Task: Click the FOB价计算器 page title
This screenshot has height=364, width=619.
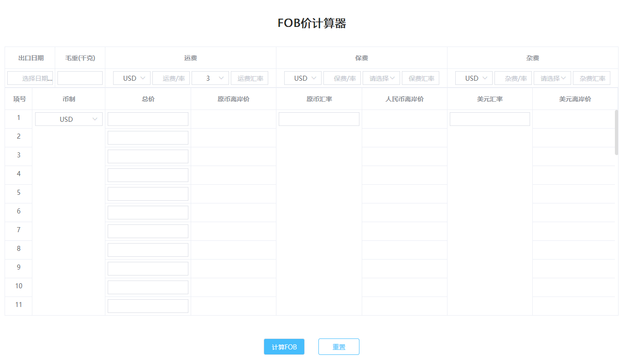Action: click(x=312, y=23)
